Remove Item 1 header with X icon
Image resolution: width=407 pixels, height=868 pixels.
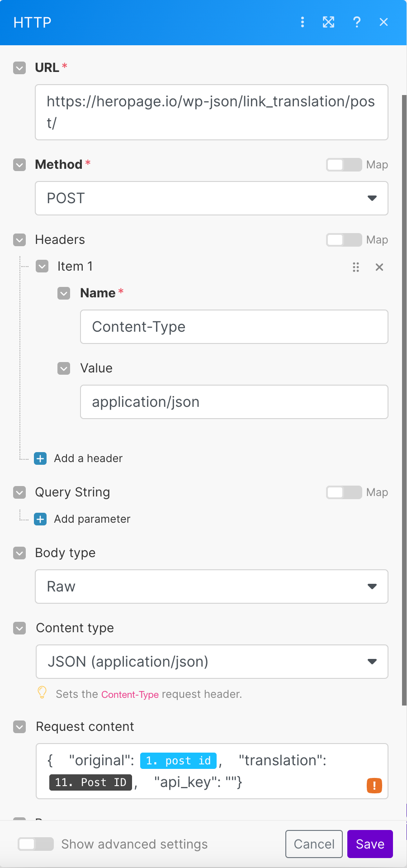(379, 267)
